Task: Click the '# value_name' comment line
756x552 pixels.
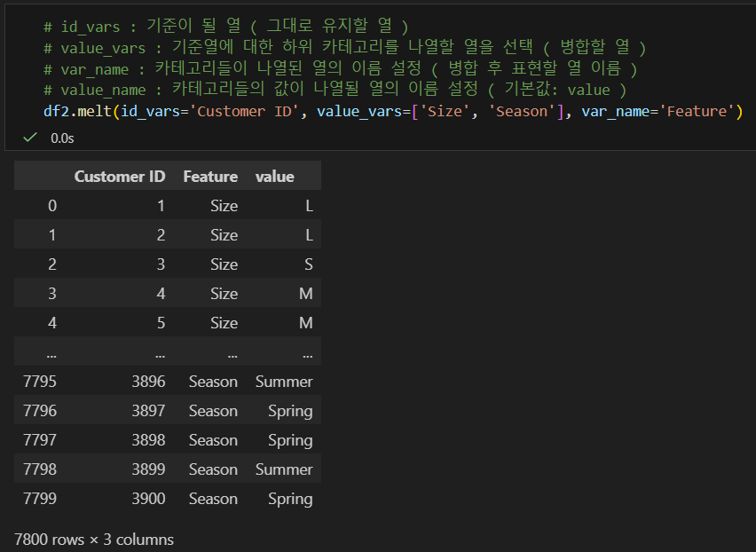Action: pos(335,90)
